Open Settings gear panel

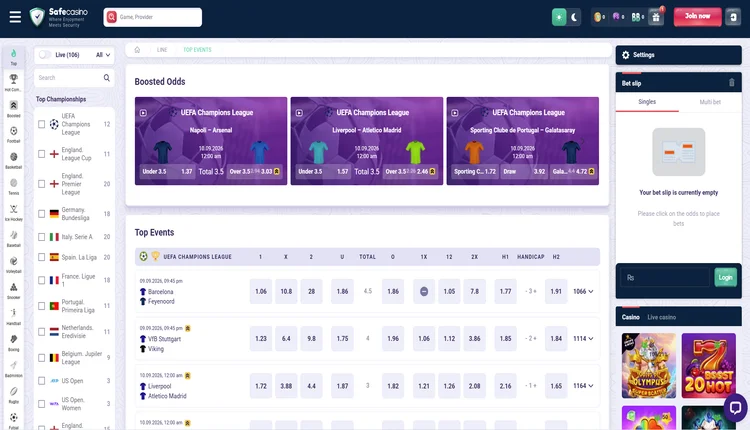pos(678,55)
